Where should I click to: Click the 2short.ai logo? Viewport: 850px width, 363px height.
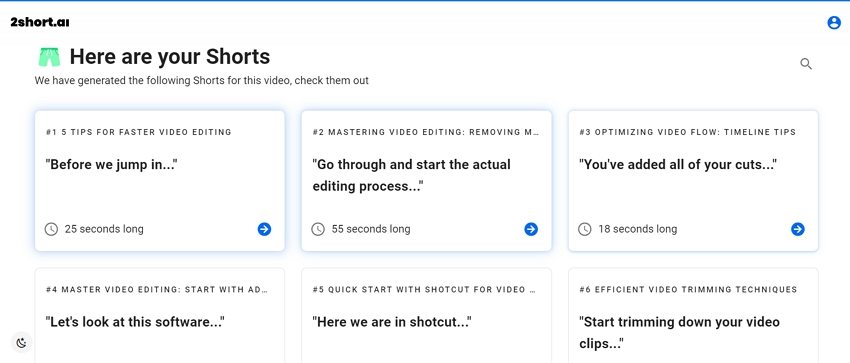(x=40, y=22)
